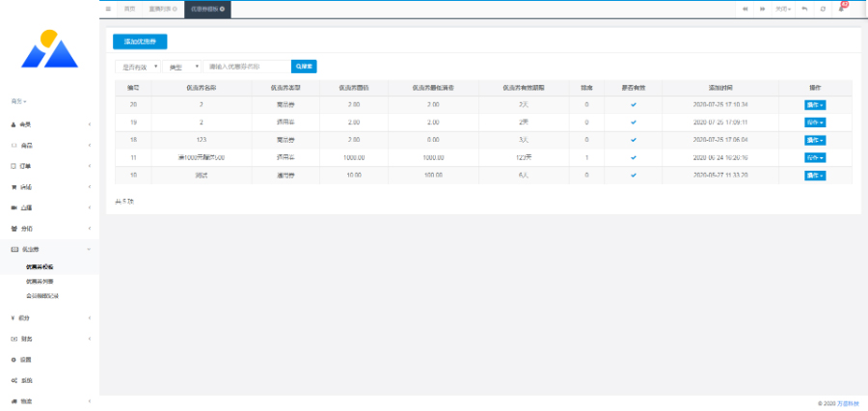
Task: Click the notification bell icon
Action: coord(841,8)
